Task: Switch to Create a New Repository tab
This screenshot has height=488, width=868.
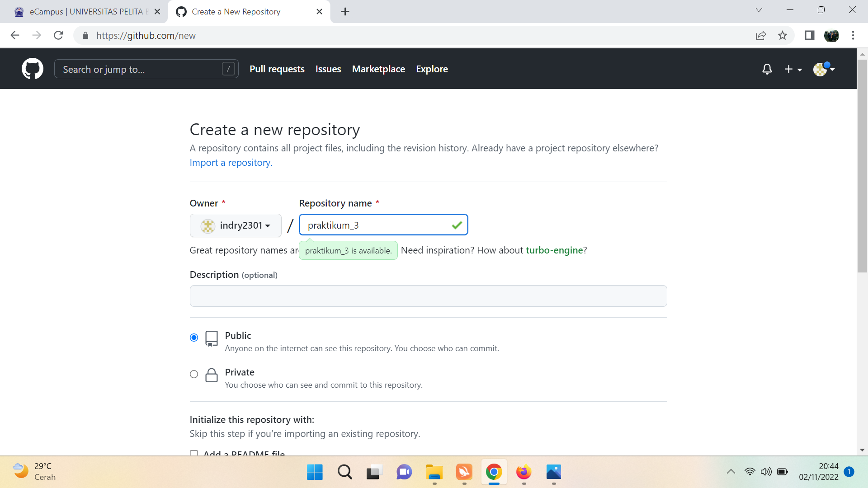Action: [x=248, y=12]
